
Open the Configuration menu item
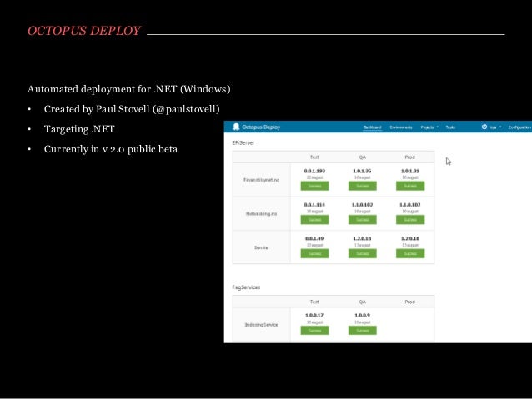[519, 127]
